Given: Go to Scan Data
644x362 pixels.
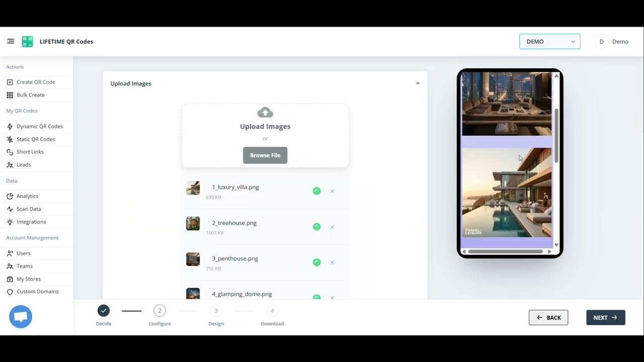Looking at the screenshot, I should tap(29, 209).
